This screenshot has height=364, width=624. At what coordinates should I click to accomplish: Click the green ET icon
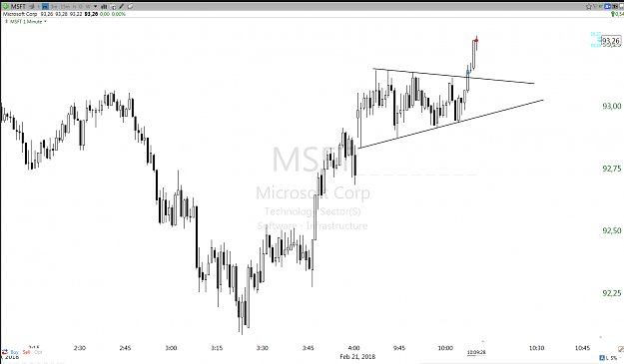click(x=600, y=6)
